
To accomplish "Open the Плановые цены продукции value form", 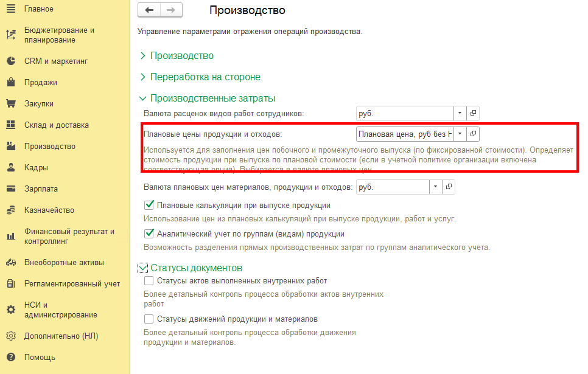I will 473,134.
